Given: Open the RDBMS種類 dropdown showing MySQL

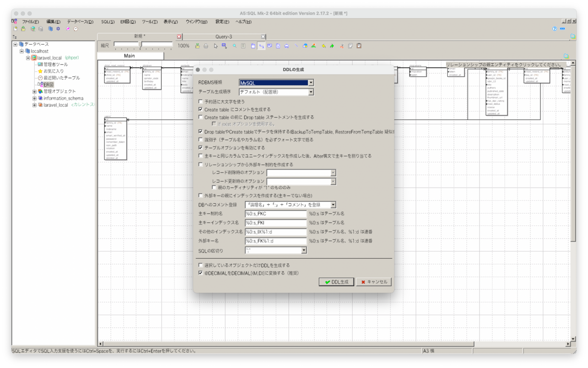Looking at the screenshot, I should tap(311, 82).
